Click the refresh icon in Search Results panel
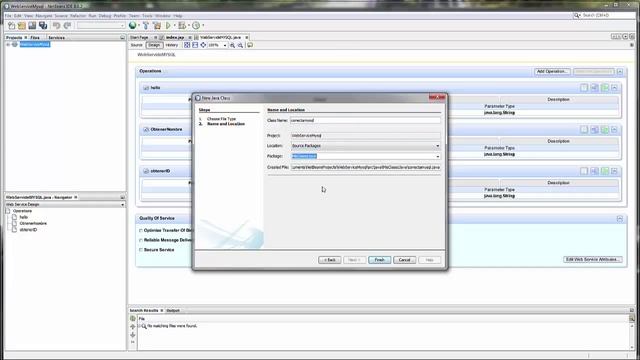The width and height of the screenshot is (640, 360). tap(133, 318)
